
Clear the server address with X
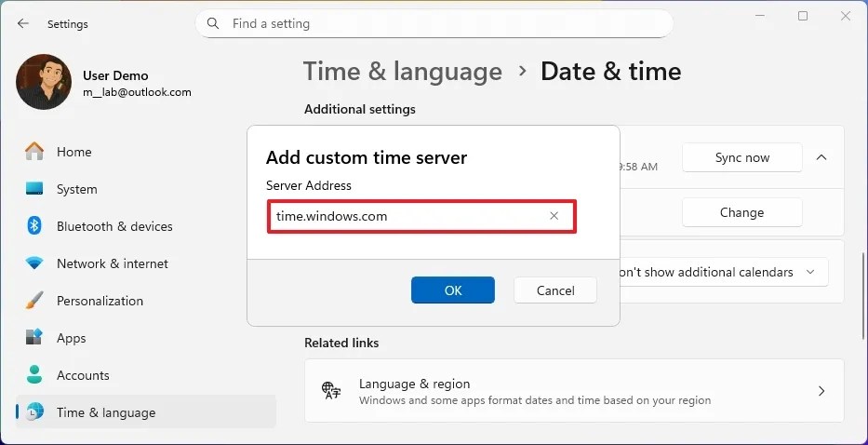(554, 216)
